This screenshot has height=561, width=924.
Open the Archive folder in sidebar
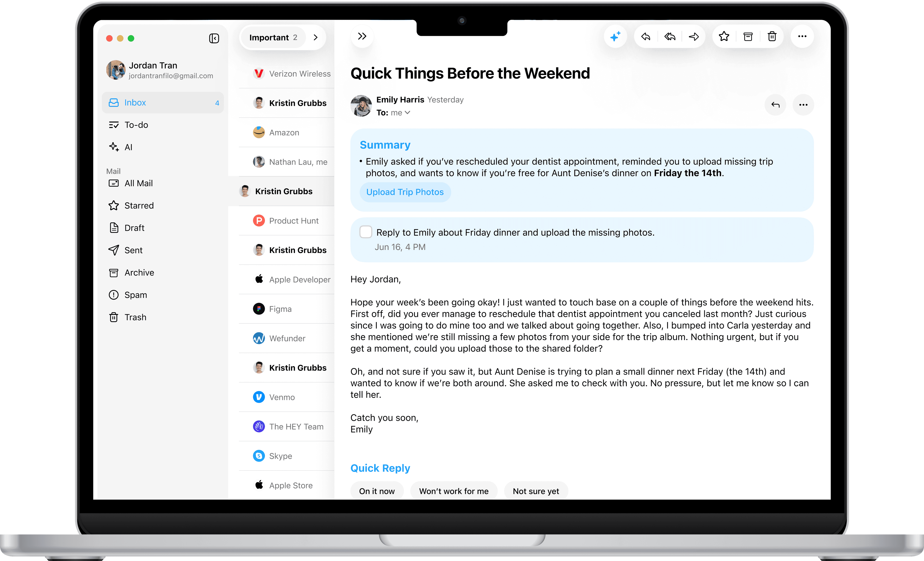click(163, 273)
